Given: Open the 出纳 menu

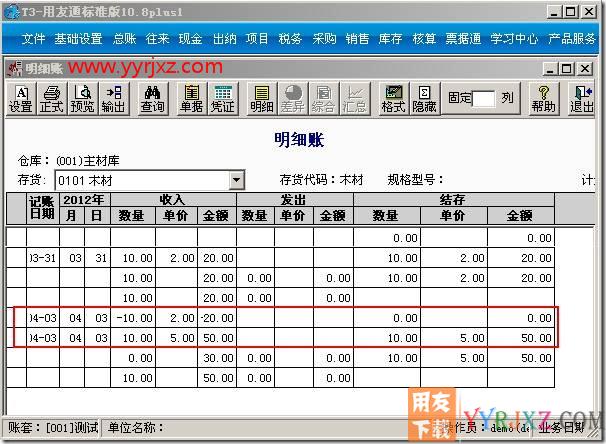Looking at the screenshot, I should pos(225,39).
